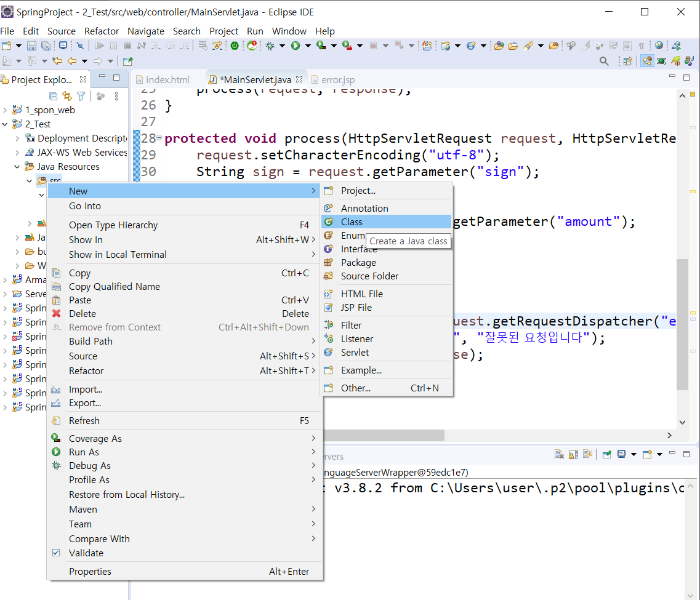This screenshot has height=600, width=700.
Task: Open Project Explorer view menu (three dots)
Action: pos(116,96)
